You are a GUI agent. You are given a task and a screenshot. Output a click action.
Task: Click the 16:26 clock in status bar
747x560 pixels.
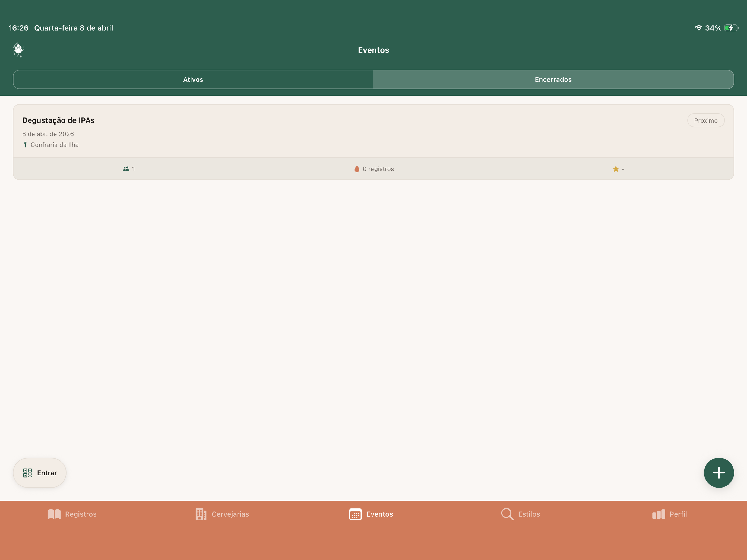point(18,28)
